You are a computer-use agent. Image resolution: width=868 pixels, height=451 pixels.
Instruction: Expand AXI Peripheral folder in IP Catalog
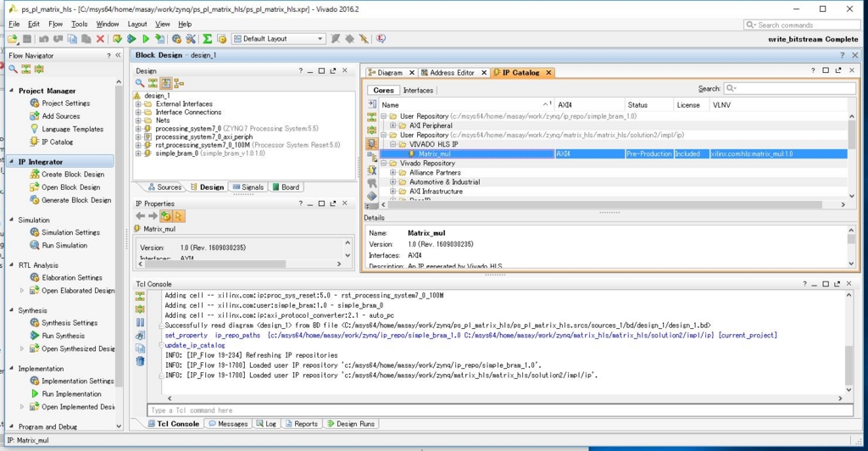[x=393, y=125]
